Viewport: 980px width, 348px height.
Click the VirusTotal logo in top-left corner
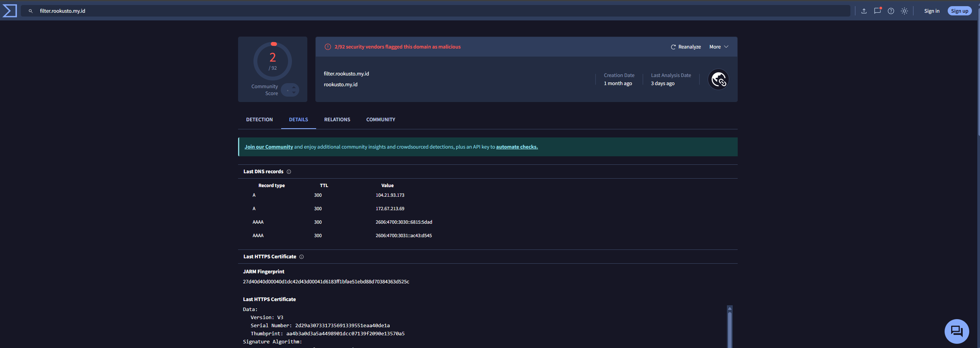click(10, 11)
